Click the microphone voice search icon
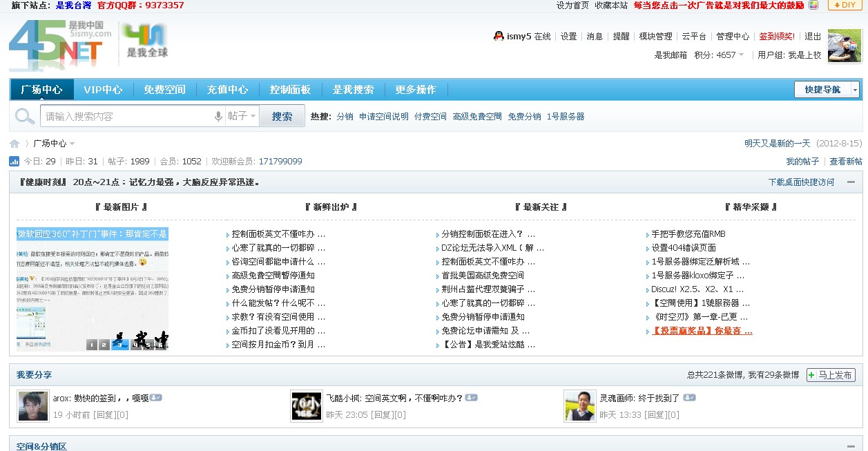 pos(218,117)
